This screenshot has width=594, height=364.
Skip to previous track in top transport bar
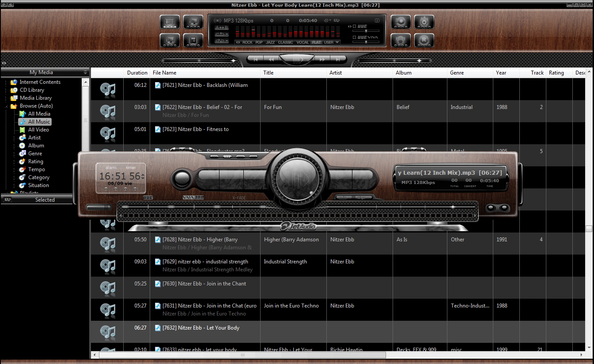click(255, 59)
